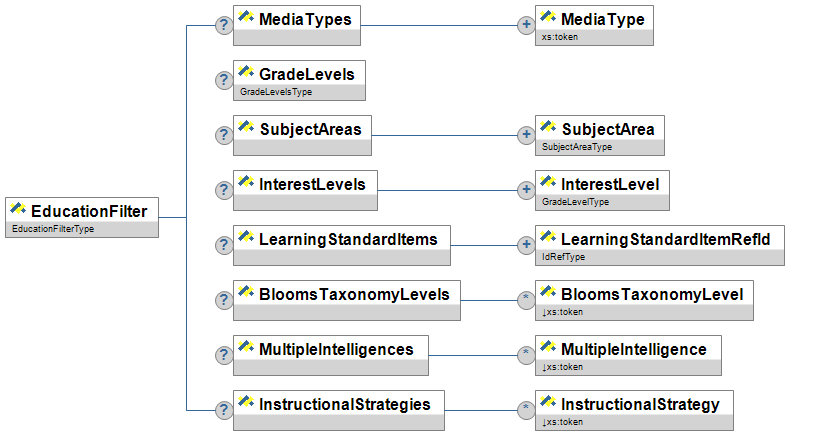Click the question mark icon beside InstructionalStrategies
This screenshot has width=825, height=435.
(224, 410)
